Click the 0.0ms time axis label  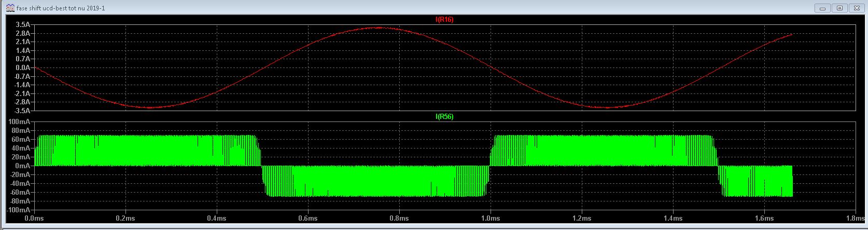tap(35, 219)
